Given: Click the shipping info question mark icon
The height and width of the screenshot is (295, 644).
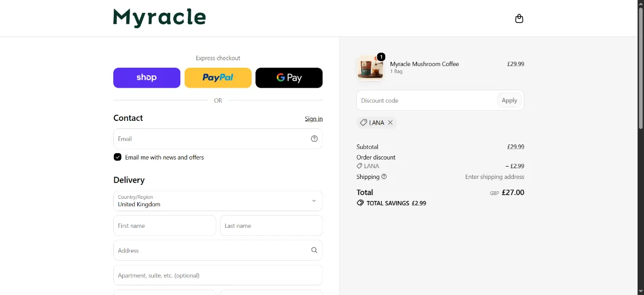Looking at the screenshot, I should [x=384, y=177].
